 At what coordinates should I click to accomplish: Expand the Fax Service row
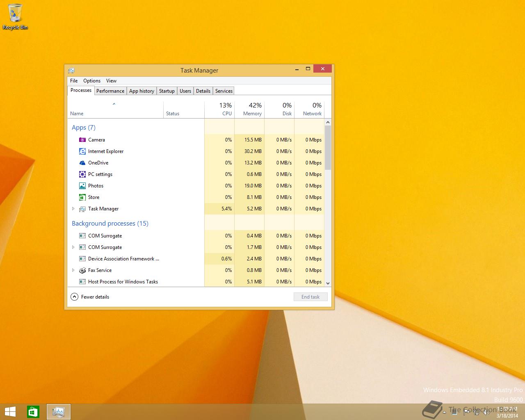click(x=73, y=270)
